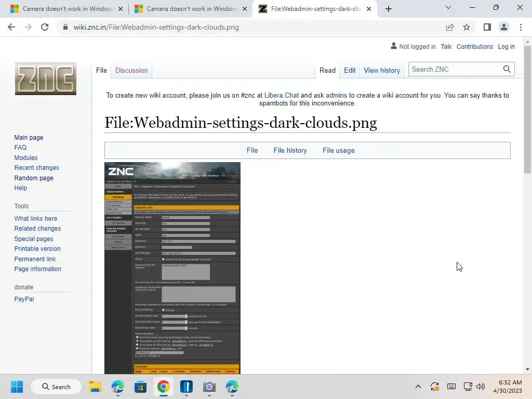The image size is (532, 399).
Task: Open the View history tab
Action: point(382,70)
